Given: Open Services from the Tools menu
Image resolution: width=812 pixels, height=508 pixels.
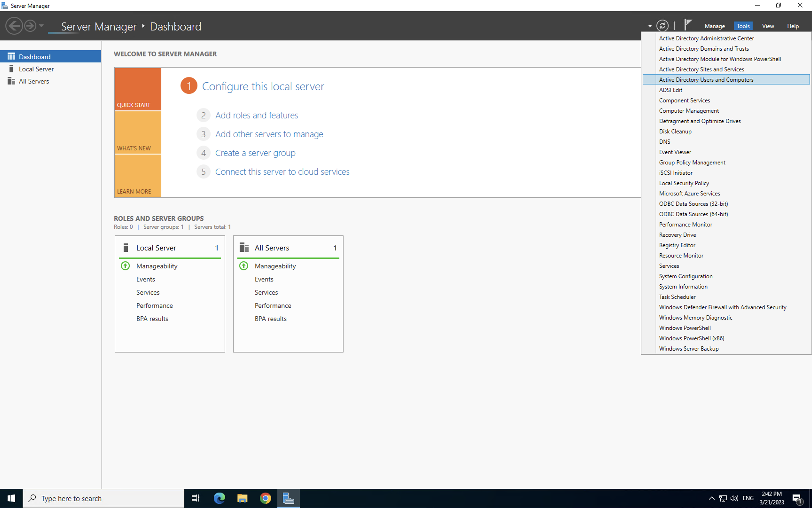Looking at the screenshot, I should click(x=726, y=266).
